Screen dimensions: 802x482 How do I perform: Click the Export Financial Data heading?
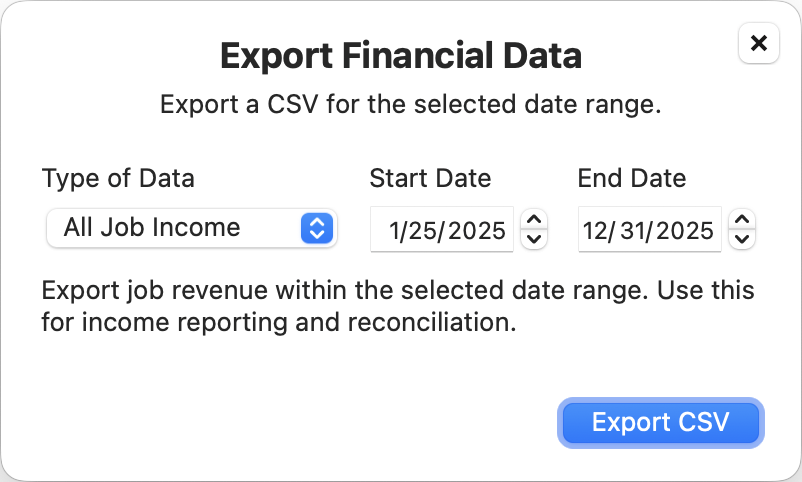(400, 55)
